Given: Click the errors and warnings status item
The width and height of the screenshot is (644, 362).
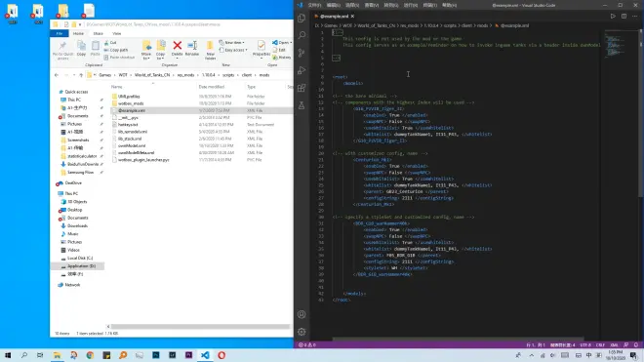Looking at the screenshot, I should pos(307,345).
